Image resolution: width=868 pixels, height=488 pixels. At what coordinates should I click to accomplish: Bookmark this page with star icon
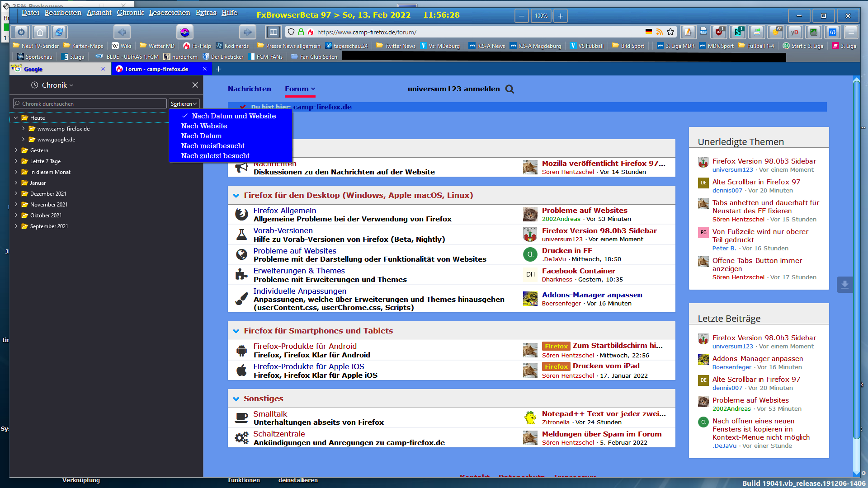670,32
